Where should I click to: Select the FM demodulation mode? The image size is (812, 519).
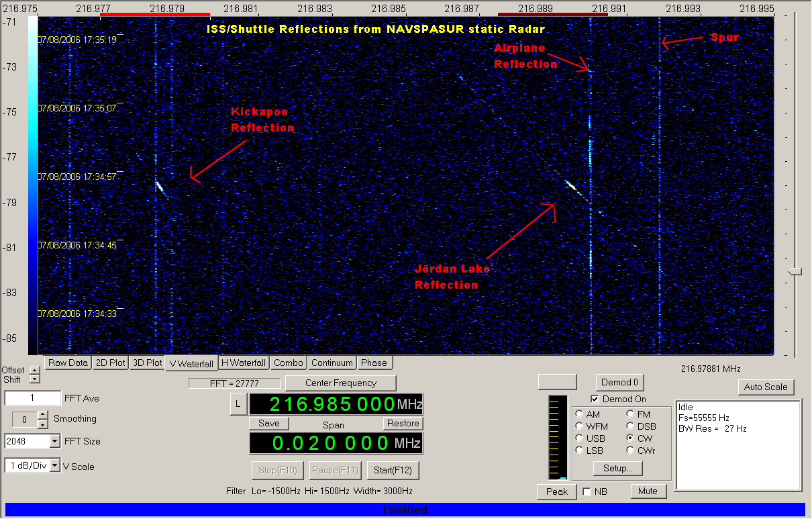(x=630, y=414)
